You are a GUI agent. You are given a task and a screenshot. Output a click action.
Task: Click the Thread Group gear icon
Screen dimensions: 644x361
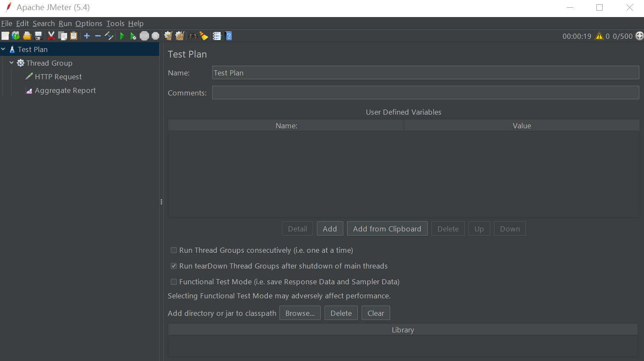click(x=20, y=63)
